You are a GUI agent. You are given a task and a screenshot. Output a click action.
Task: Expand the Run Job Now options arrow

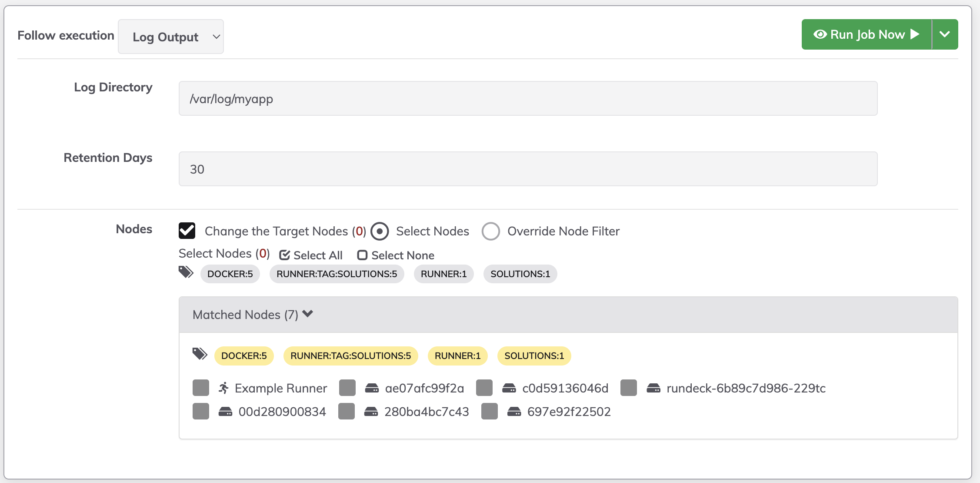pos(945,34)
